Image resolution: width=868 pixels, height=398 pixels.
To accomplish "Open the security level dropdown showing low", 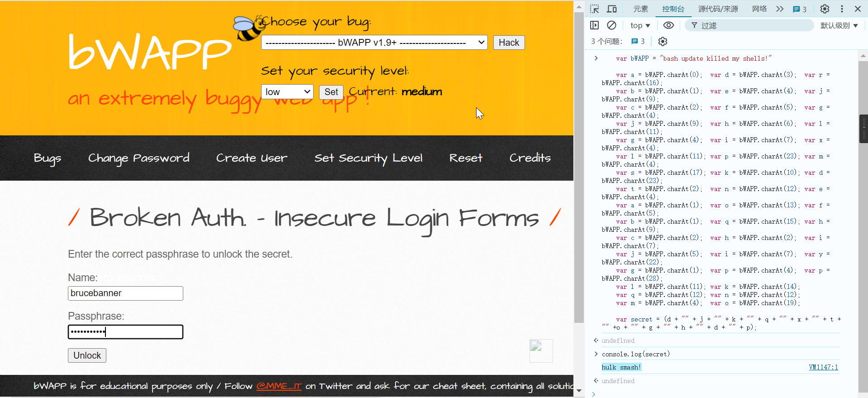I will pyautogui.click(x=287, y=92).
